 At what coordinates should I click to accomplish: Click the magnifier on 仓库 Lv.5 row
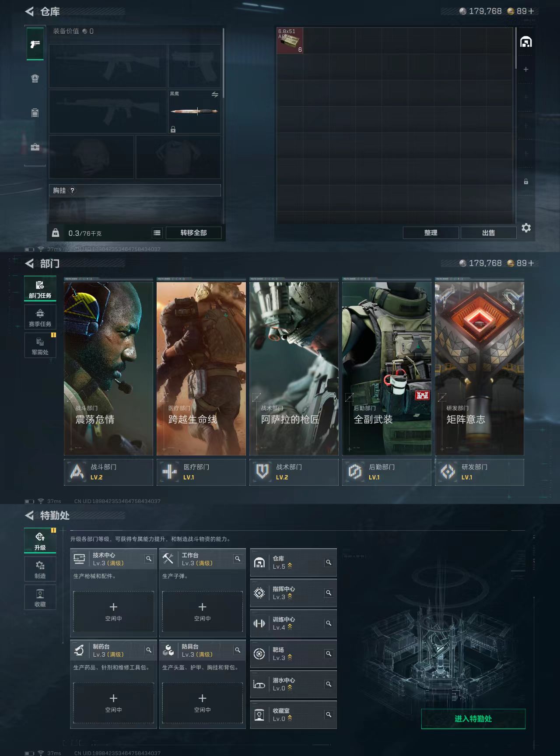329,563
